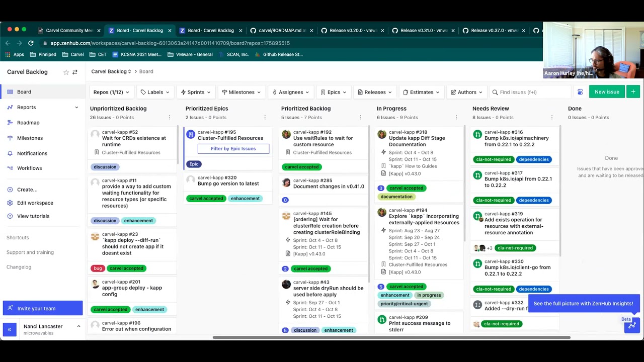
Task: Click the pull request icon on #209
Action: click(x=382, y=319)
